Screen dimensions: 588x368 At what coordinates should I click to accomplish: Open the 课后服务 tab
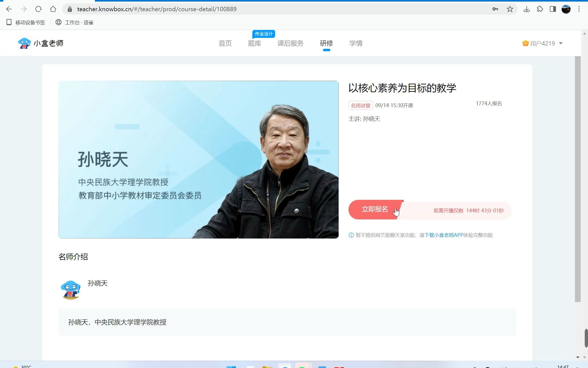(290, 43)
